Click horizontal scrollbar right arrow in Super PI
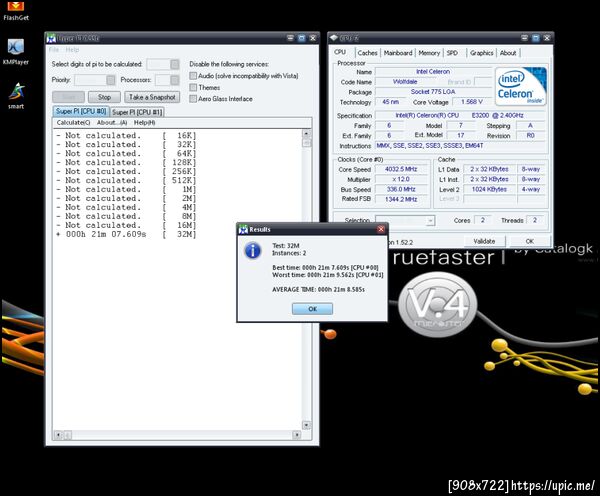This screenshot has width=600, height=496. point(297,435)
